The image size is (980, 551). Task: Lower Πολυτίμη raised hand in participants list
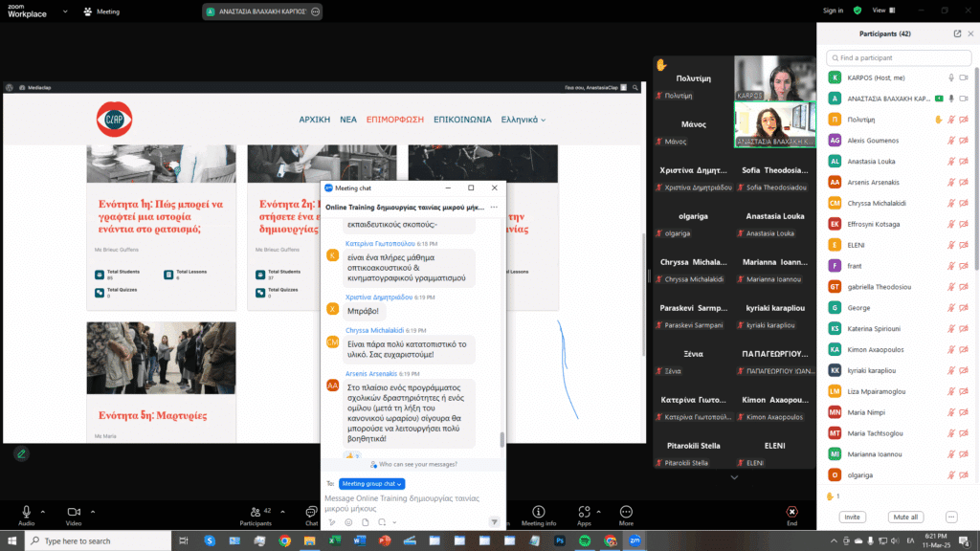point(938,120)
